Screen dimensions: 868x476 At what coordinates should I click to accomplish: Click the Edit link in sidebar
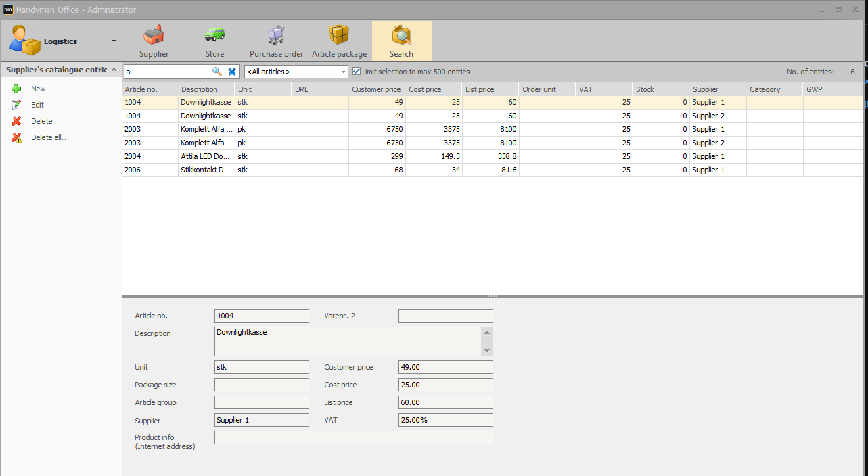click(37, 105)
